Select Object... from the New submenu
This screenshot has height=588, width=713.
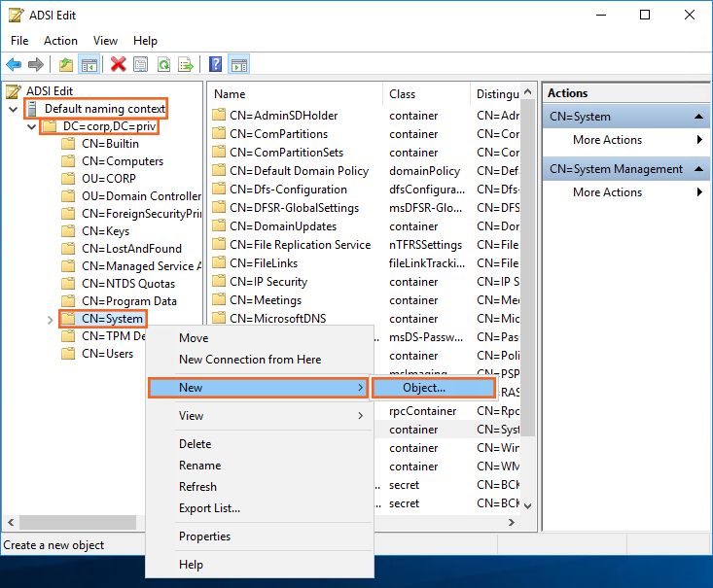tap(424, 388)
